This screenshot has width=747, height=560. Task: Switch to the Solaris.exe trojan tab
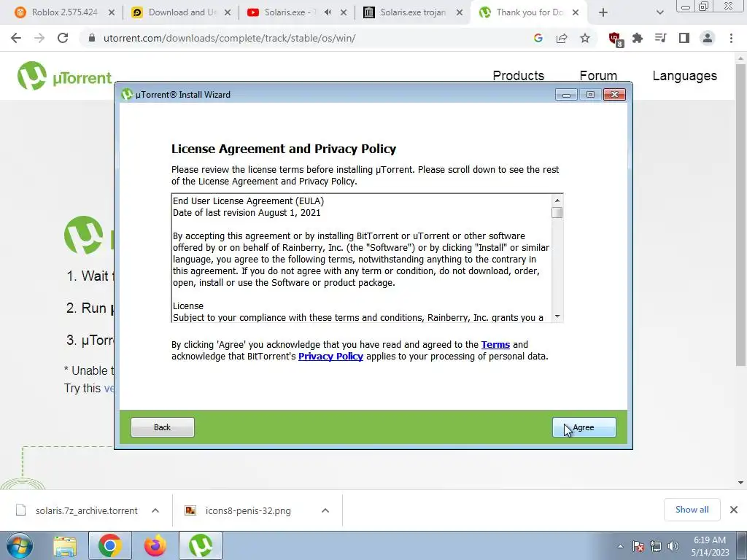click(x=413, y=12)
